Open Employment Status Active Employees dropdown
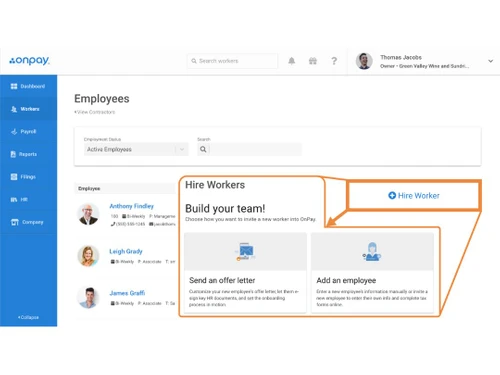500x375 pixels. click(136, 149)
